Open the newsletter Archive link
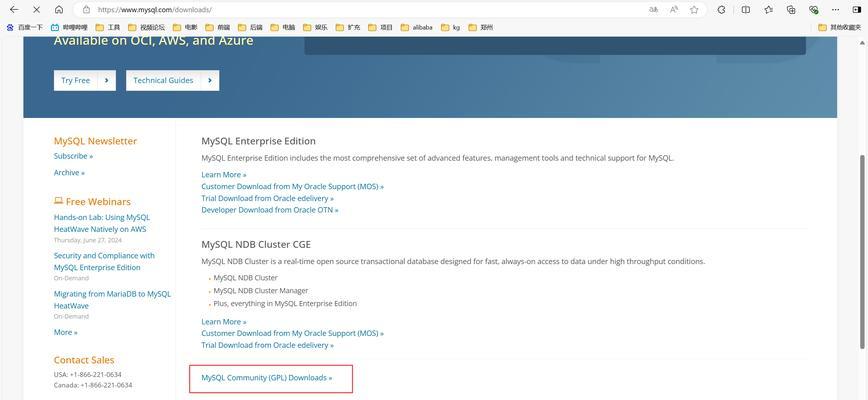This screenshot has height=400, width=868. pyautogui.click(x=69, y=173)
